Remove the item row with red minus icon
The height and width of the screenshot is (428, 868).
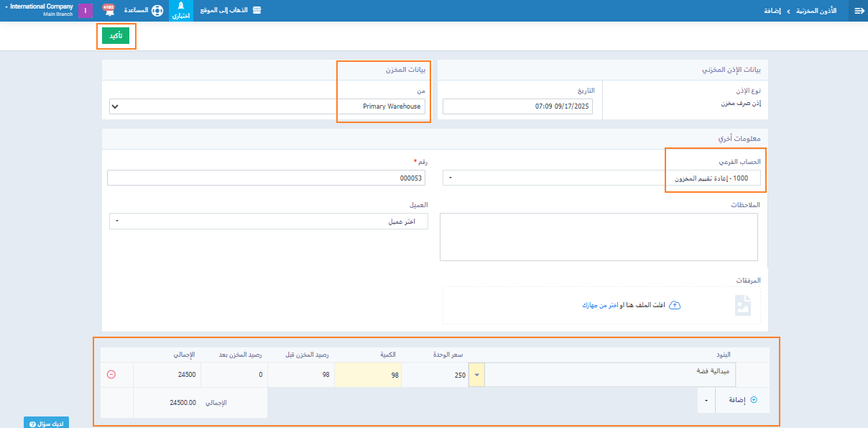click(111, 374)
